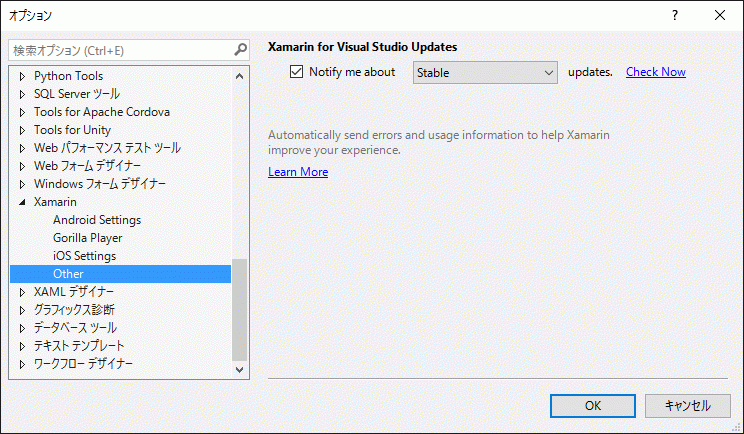Screen dimensions: 744x434
Task: Expand the XAML デザイナー node
Action: tap(22, 292)
